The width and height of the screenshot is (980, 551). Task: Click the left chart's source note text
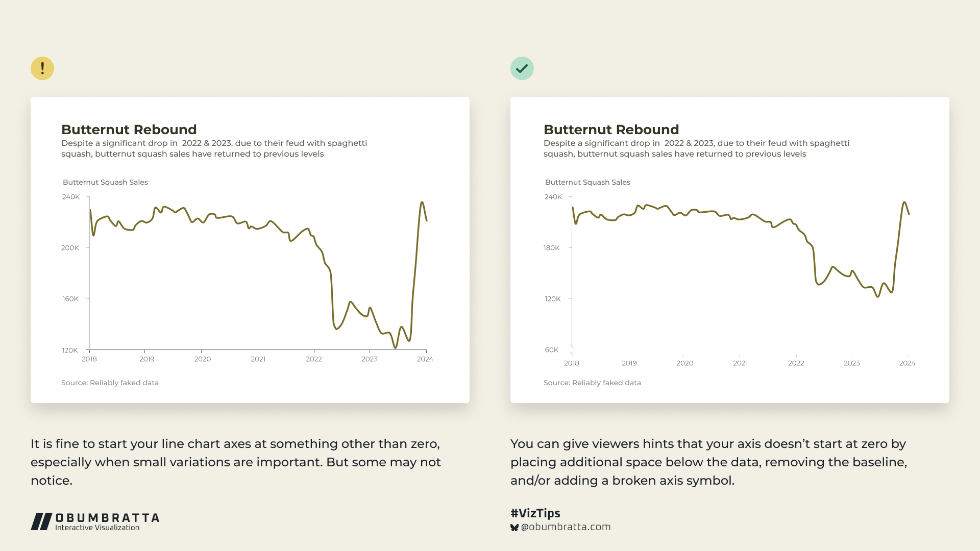coord(110,383)
